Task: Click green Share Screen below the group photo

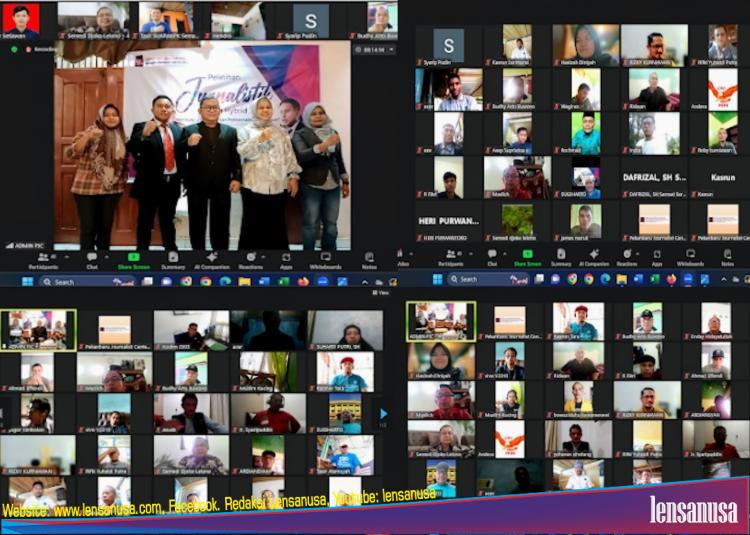Action: click(132, 258)
